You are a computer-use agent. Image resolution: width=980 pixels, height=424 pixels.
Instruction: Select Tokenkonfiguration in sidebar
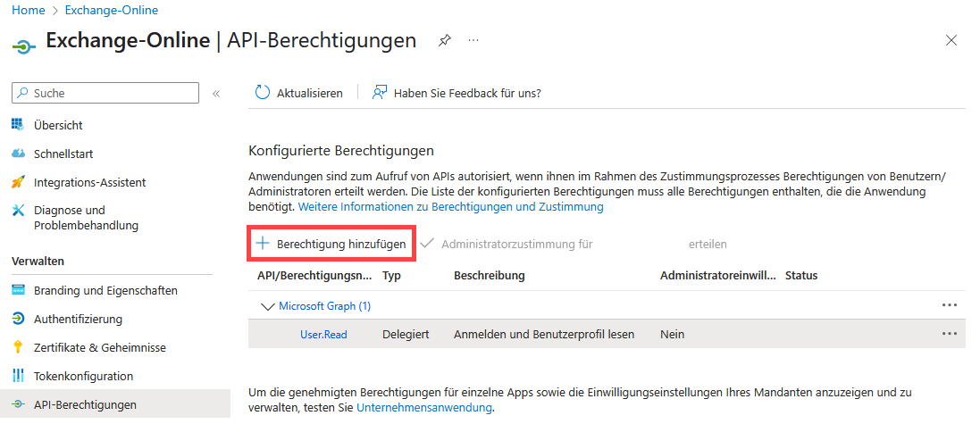[x=83, y=377]
